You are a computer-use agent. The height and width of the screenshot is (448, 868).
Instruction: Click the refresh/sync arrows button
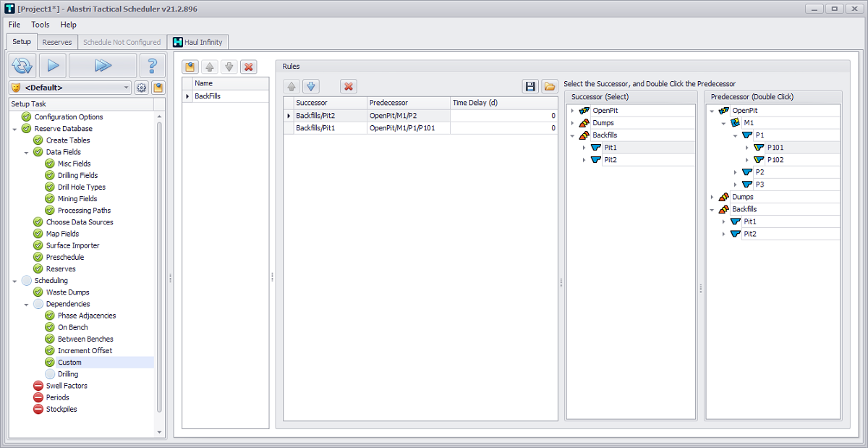[x=22, y=66]
